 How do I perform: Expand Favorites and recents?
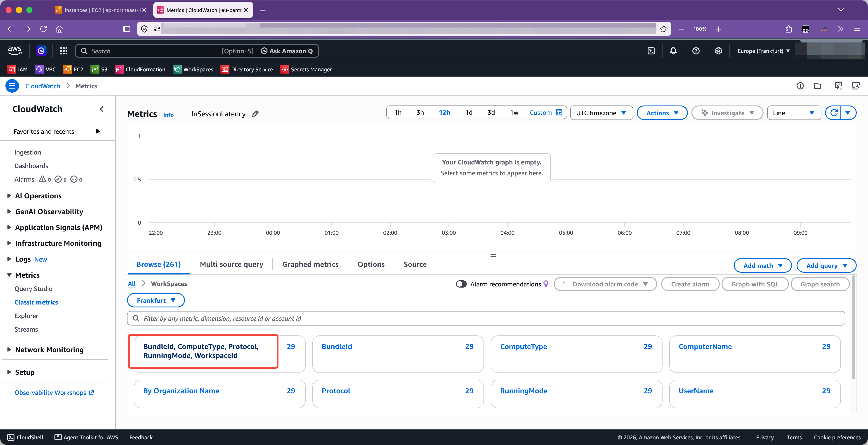click(x=98, y=131)
